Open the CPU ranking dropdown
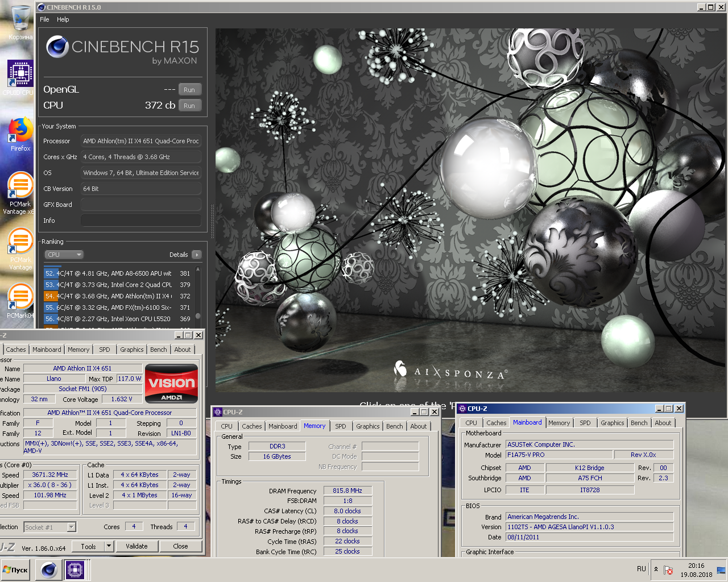728x582 pixels. [x=64, y=255]
